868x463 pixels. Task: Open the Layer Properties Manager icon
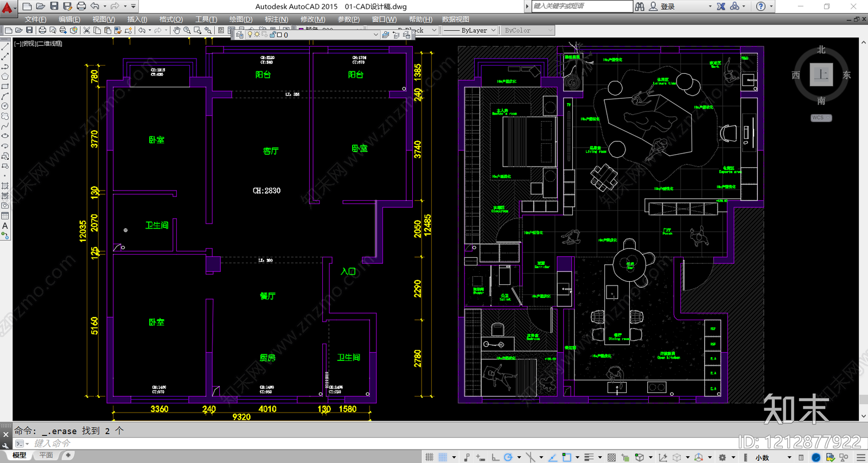click(x=240, y=35)
